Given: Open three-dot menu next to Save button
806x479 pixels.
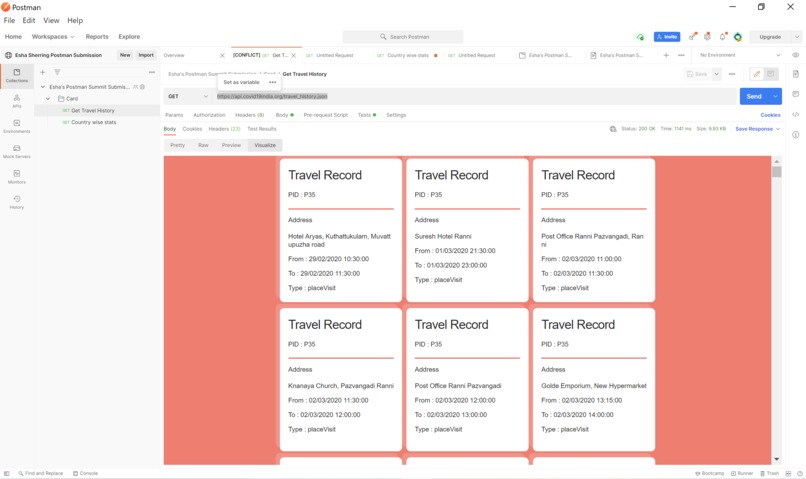Looking at the screenshot, I should [732, 74].
